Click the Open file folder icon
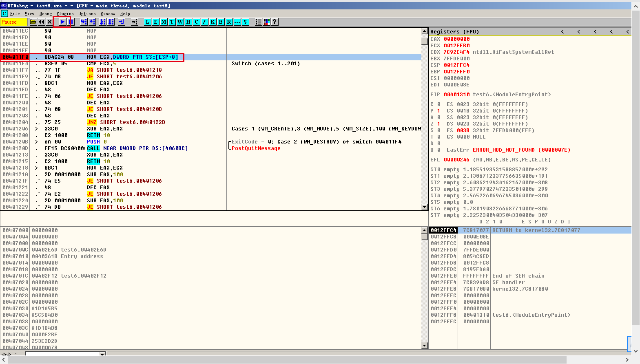 33,22
